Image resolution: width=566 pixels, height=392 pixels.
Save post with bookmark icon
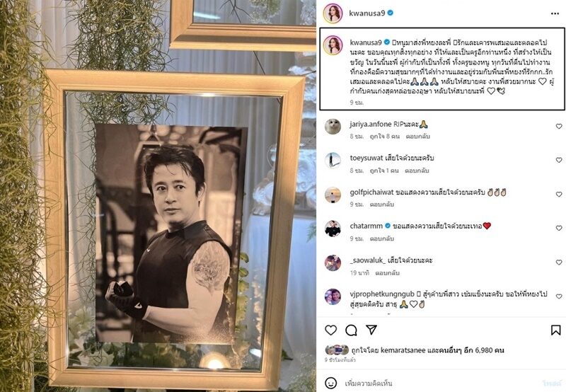556,330
